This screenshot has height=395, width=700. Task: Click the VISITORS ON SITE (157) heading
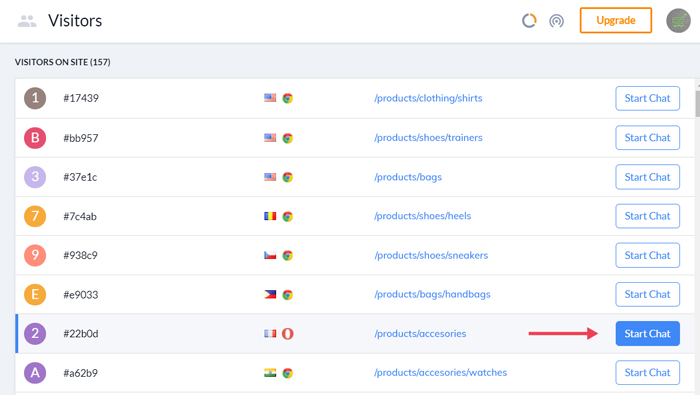click(x=62, y=62)
